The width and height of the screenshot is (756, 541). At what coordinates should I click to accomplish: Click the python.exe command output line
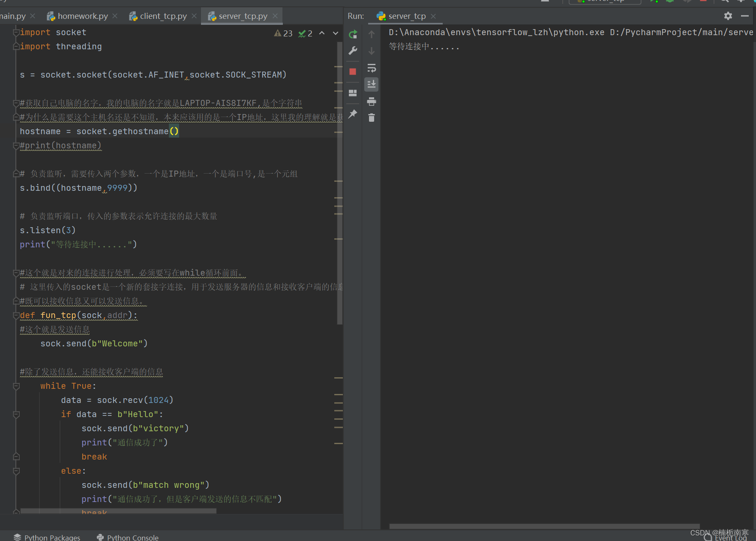pyautogui.click(x=570, y=32)
